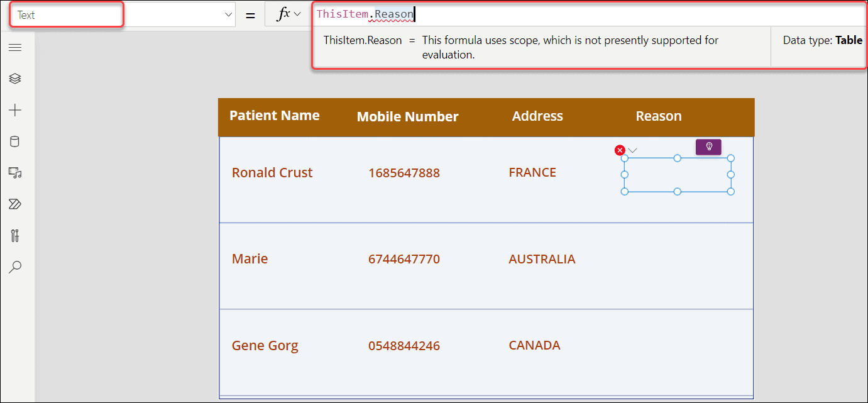868x403 pixels.
Task: Select the 1685647888 phone number
Action: [x=404, y=173]
